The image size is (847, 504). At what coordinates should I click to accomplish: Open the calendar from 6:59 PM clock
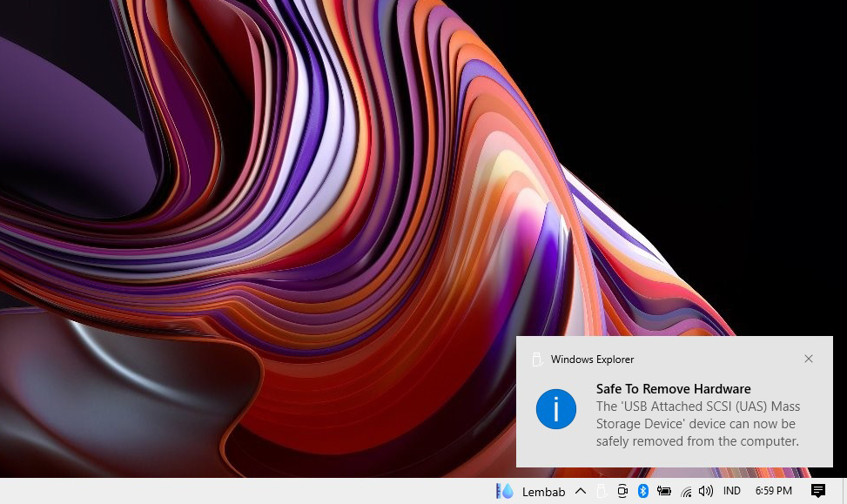[x=773, y=492]
